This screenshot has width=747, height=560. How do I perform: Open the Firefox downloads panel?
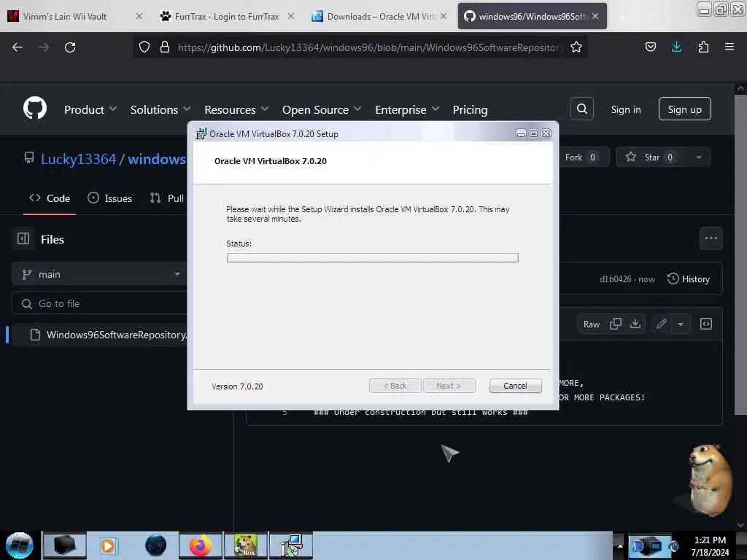(x=676, y=47)
